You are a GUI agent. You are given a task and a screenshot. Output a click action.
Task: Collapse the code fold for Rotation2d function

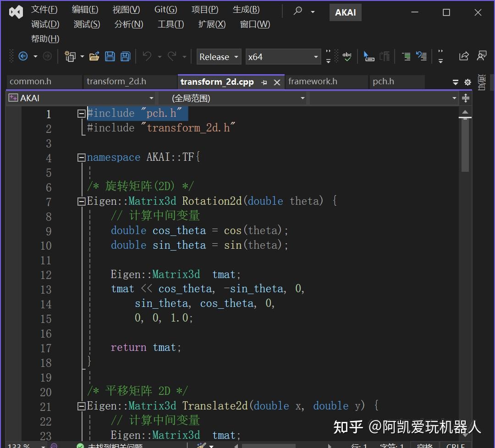(x=81, y=201)
